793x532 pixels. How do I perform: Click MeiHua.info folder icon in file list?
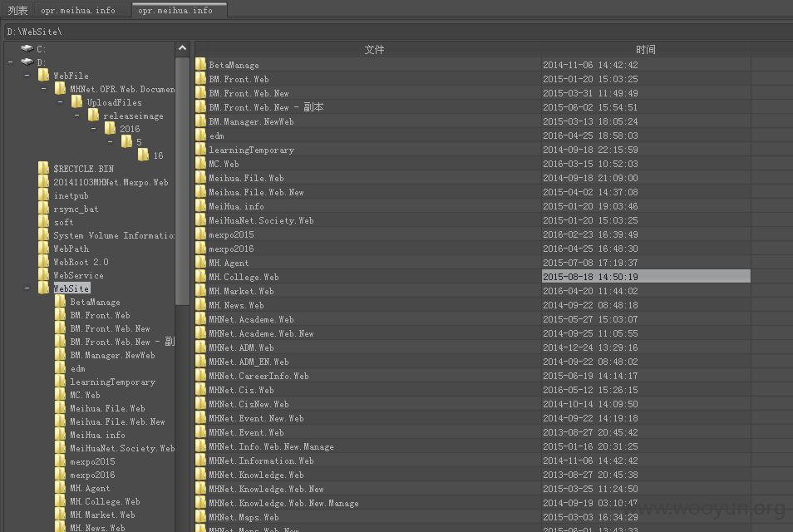click(200, 206)
